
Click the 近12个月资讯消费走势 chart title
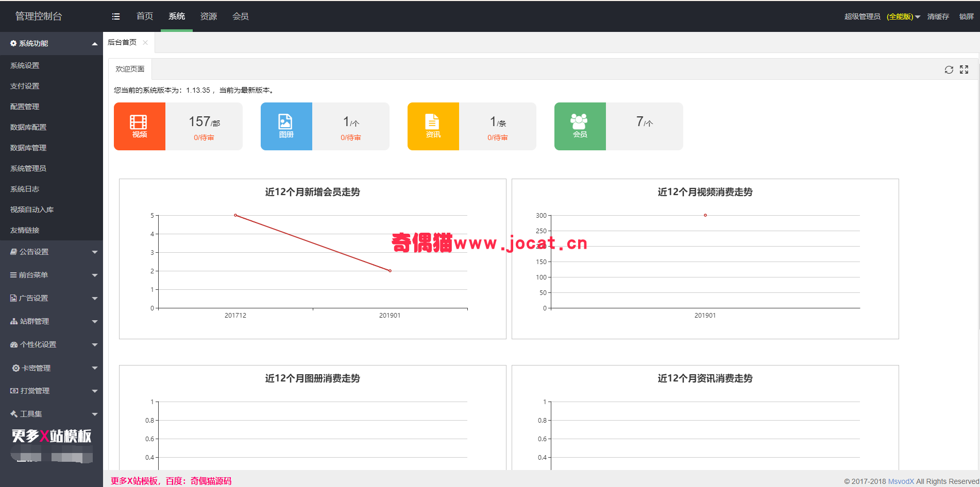pyautogui.click(x=705, y=378)
